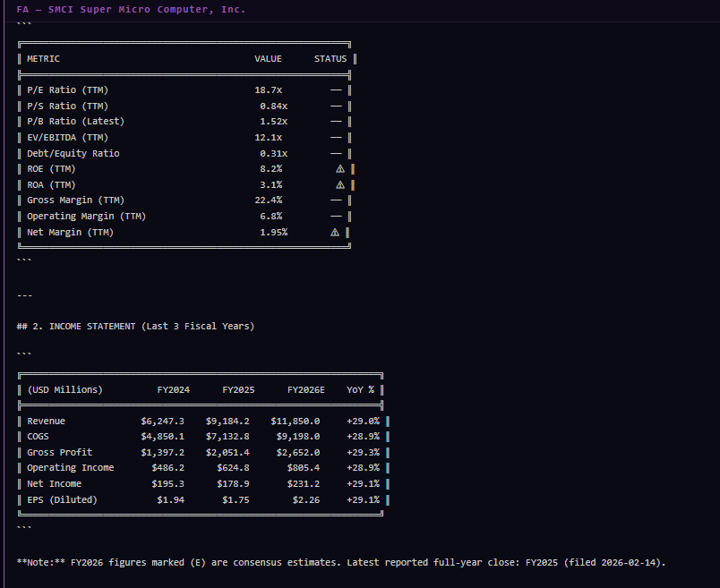Click gross profit YoY +29.3%
Image resolution: width=720 pixels, height=588 pixels.
coord(364,453)
